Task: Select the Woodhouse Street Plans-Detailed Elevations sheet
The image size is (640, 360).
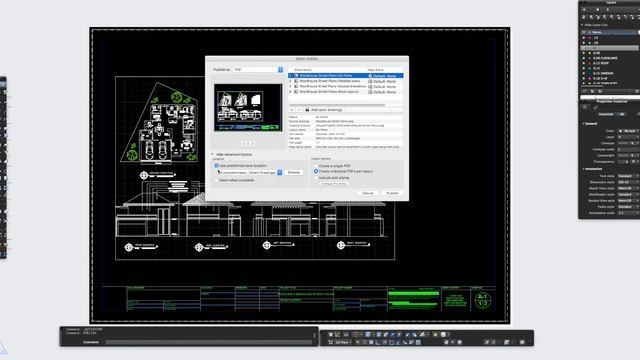Action: (345, 87)
